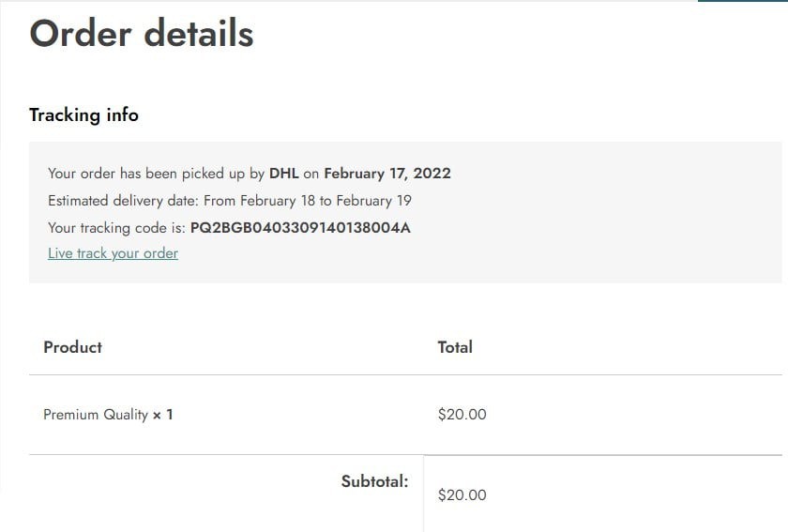This screenshot has height=532, width=788.
Task: Click the Order details page heading
Action: tap(142, 34)
